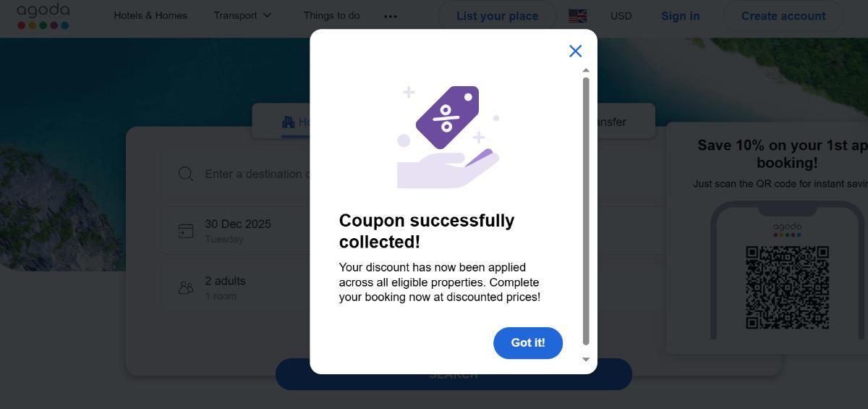Click the purple discount tag illustration
Image resolution: width=868 pixels, height=409 pixels.
447,117
